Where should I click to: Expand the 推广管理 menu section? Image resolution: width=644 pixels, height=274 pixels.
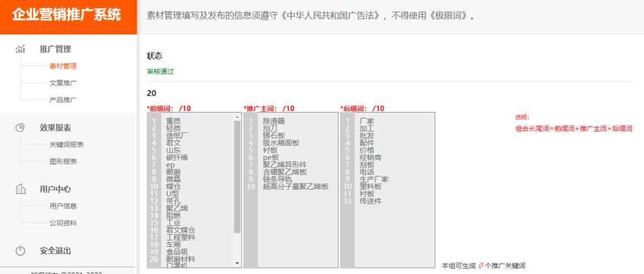coord(56,49)
